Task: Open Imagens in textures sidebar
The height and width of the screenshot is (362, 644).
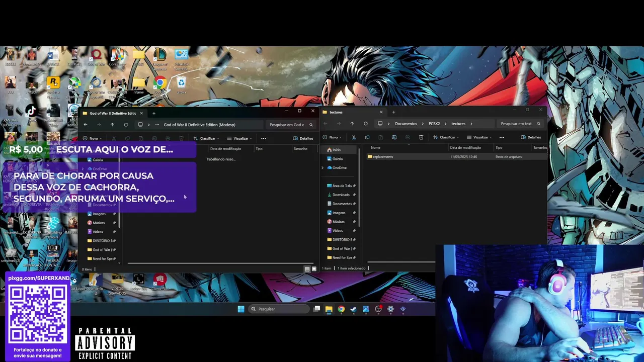Action: (339, 213)
